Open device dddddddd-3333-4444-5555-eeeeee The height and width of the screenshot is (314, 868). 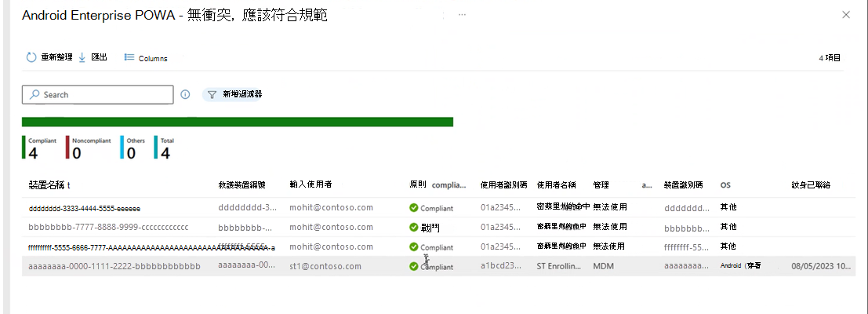(84, 209)
